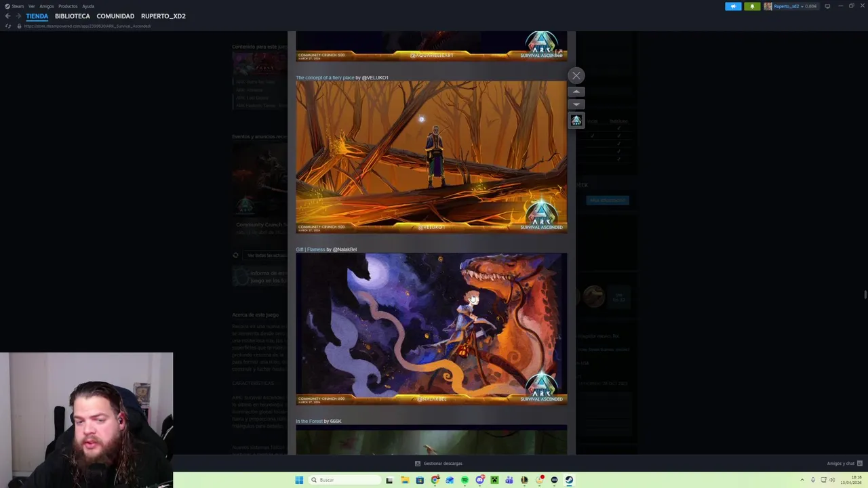Open the RUPERTO_XD2 profile tab
The image size is (868, 488).
tap(163, 16)
